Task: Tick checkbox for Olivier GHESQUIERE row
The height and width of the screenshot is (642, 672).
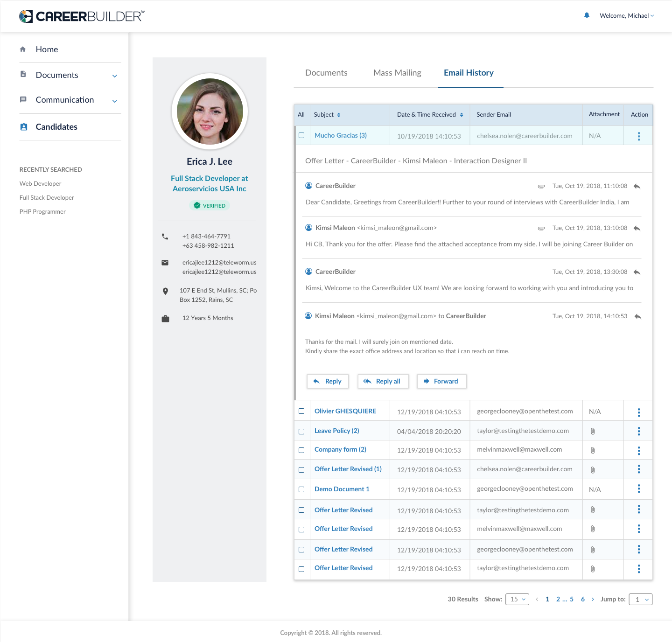Action: coord(301,411)
